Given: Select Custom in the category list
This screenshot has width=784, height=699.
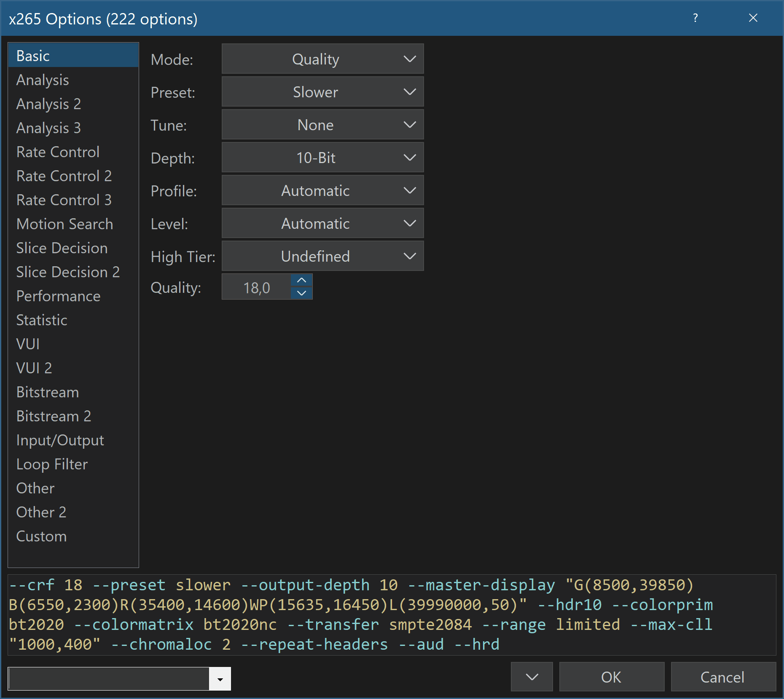Looking at the screenshot, I should click(41, 536).
